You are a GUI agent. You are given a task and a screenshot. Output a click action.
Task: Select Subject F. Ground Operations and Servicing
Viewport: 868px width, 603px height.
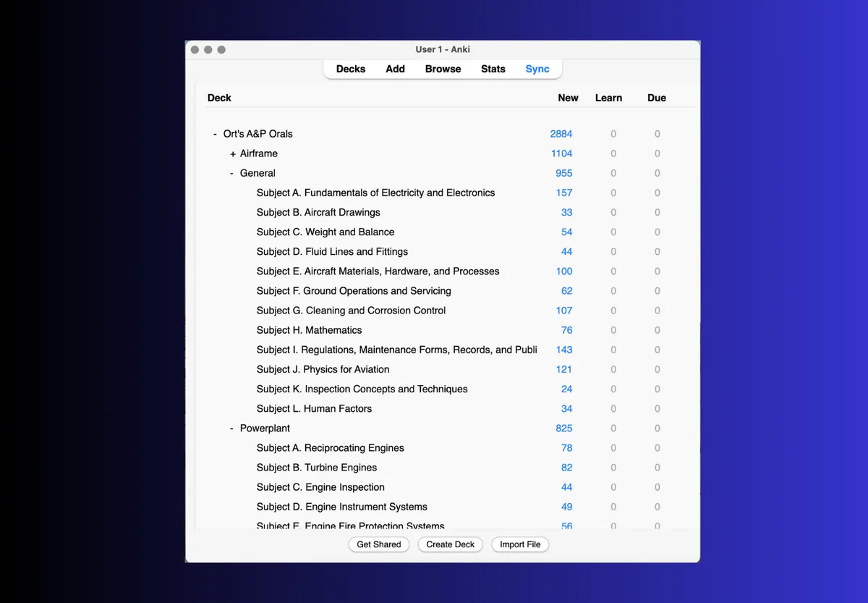click(354, 290)
